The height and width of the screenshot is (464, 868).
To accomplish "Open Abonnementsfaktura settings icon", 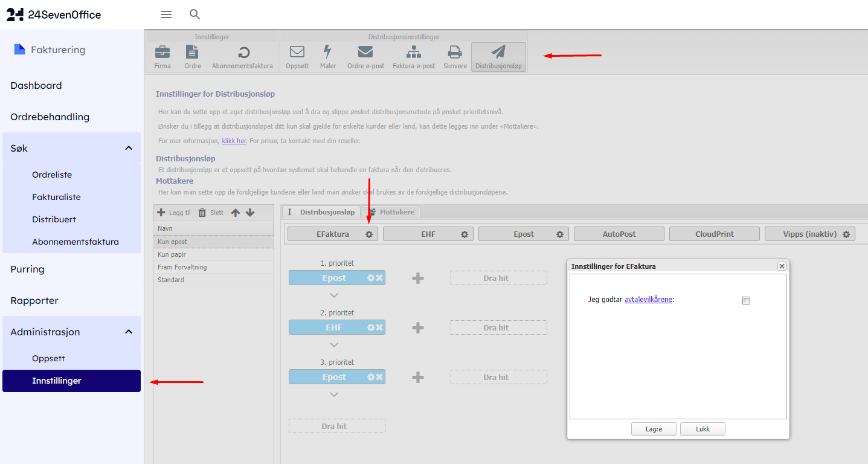I will [x=242, y=52].
